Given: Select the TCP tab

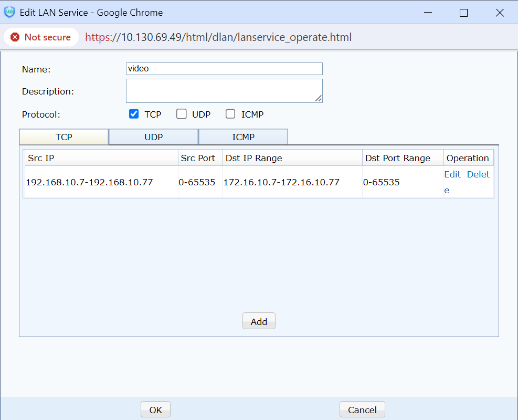Looking at the screenshot, I should pos(64,137).
